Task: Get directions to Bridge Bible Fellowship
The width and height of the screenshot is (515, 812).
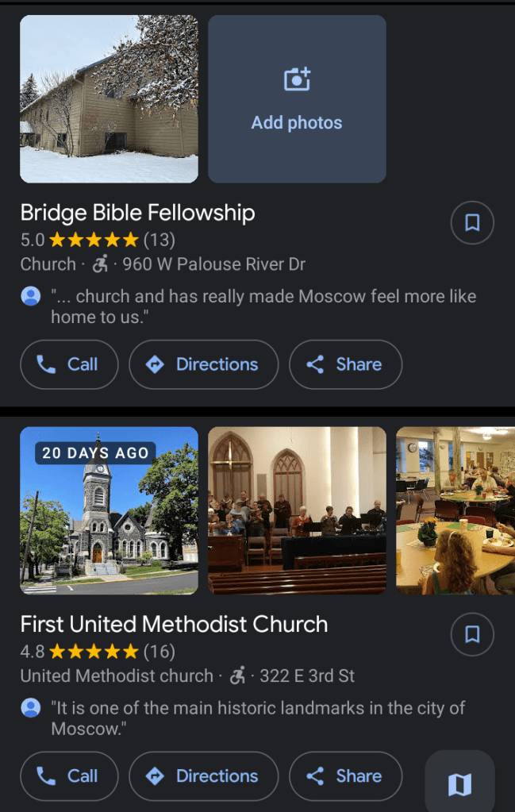Action: click(203, 364)
